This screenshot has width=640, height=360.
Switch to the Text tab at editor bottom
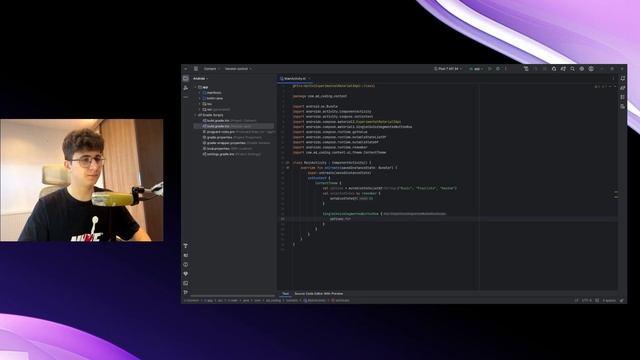285,293
